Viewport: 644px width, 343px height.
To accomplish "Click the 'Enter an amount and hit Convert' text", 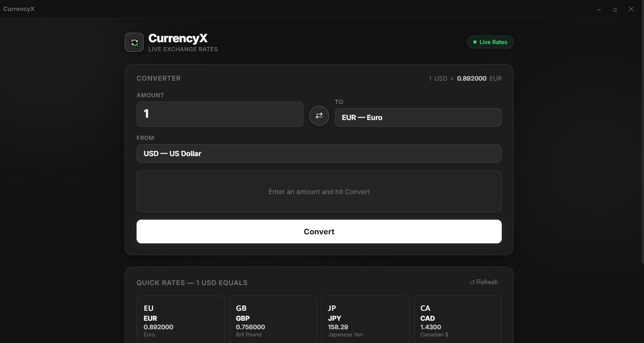I will coord(319,192).
